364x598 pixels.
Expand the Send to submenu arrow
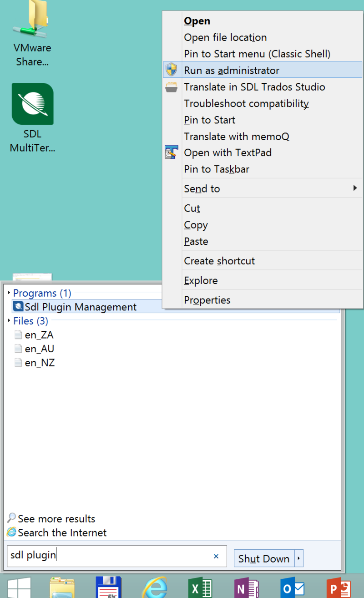[355, 188]
